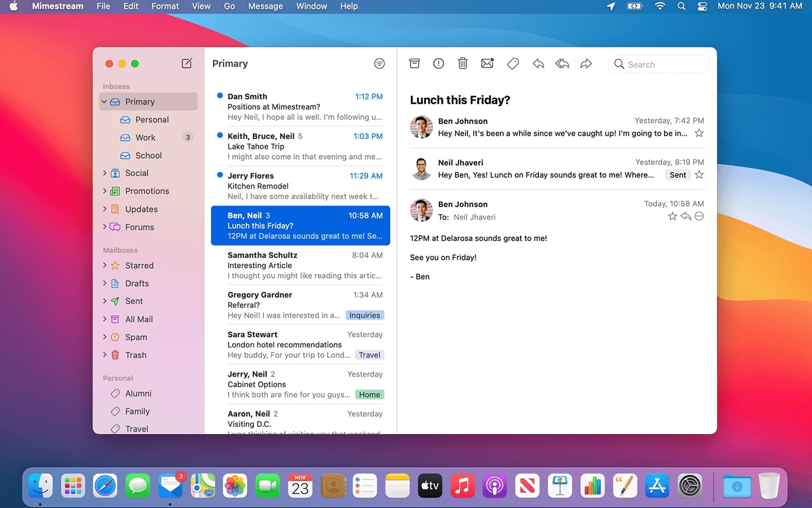Image resolution: width=812 pixels, height=508 pixels.
Task: Open the label tag icon
Action: click(513, 64)
